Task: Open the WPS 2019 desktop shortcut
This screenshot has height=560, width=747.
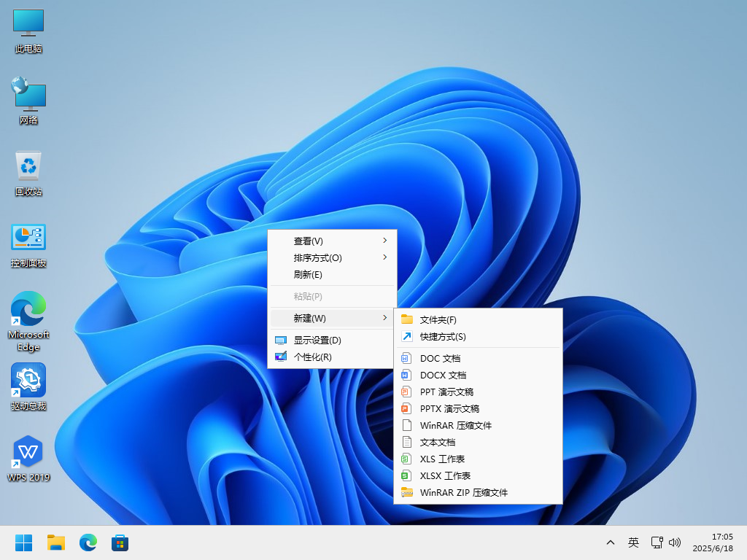Action: 28,454
